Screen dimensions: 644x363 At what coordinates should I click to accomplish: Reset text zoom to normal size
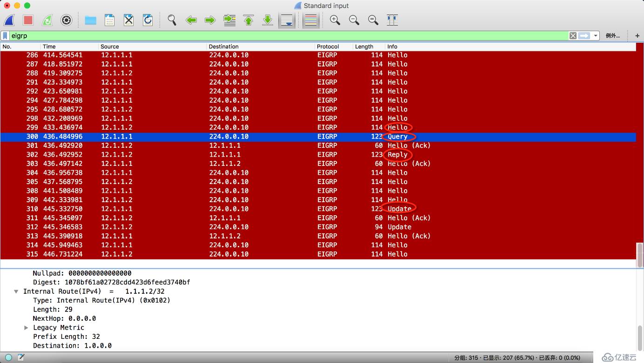[373, 20]
